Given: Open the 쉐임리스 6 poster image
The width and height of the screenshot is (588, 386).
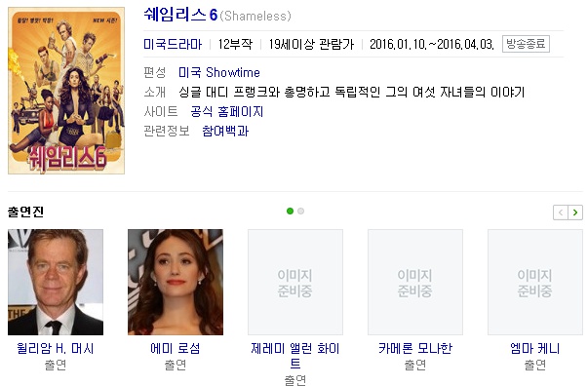Looking at the screenshot, I should 66,91.
